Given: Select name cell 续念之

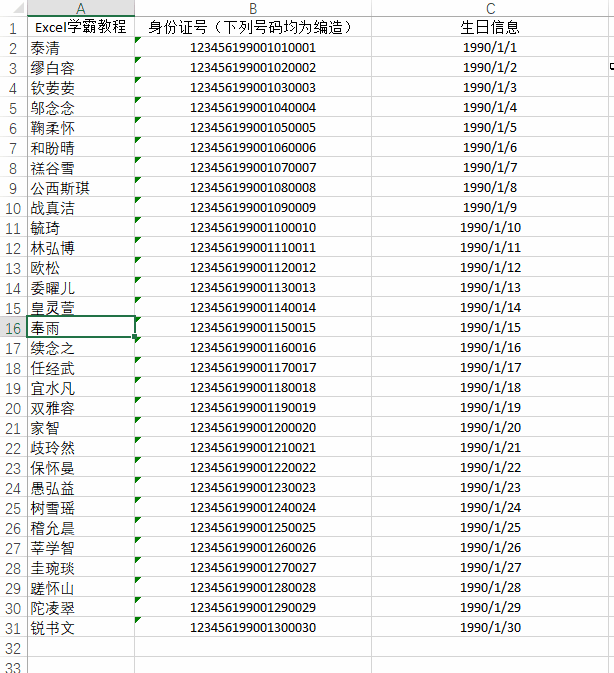Looking at the screenshot, I should tap(81, 348).
